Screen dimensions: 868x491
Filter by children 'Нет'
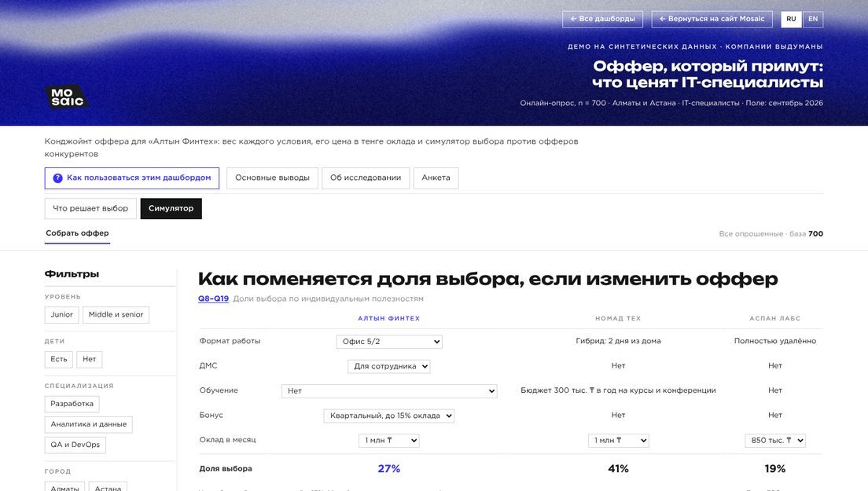(x=89, y=359)
